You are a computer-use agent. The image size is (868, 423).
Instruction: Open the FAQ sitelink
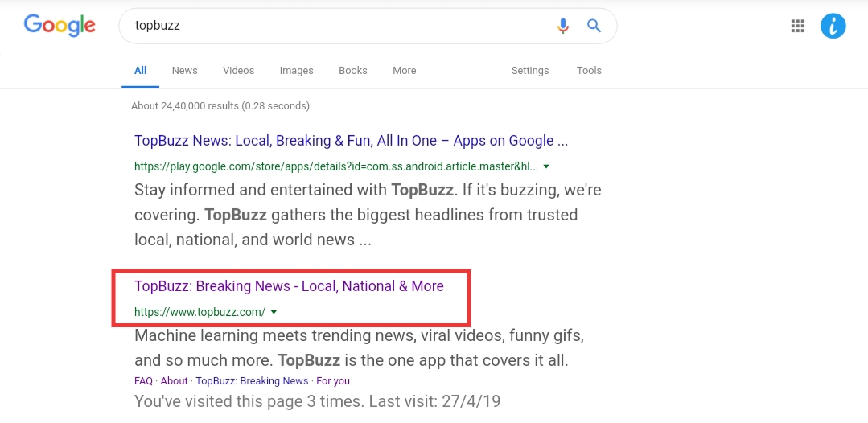[143, 381]
